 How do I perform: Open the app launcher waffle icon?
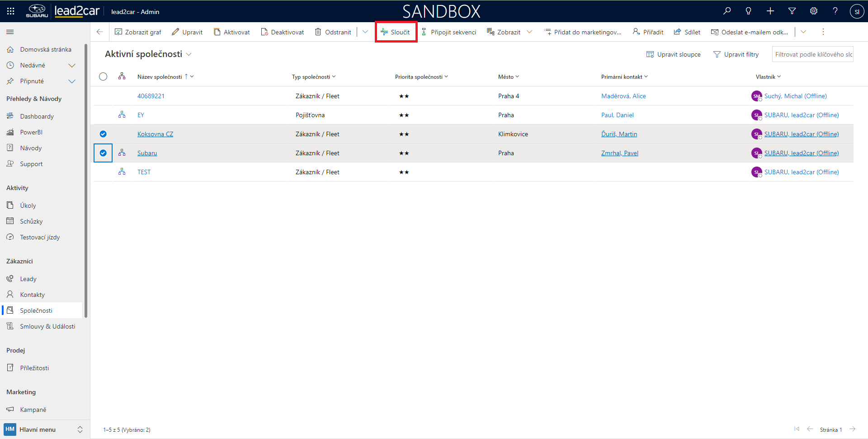point(10,11)
